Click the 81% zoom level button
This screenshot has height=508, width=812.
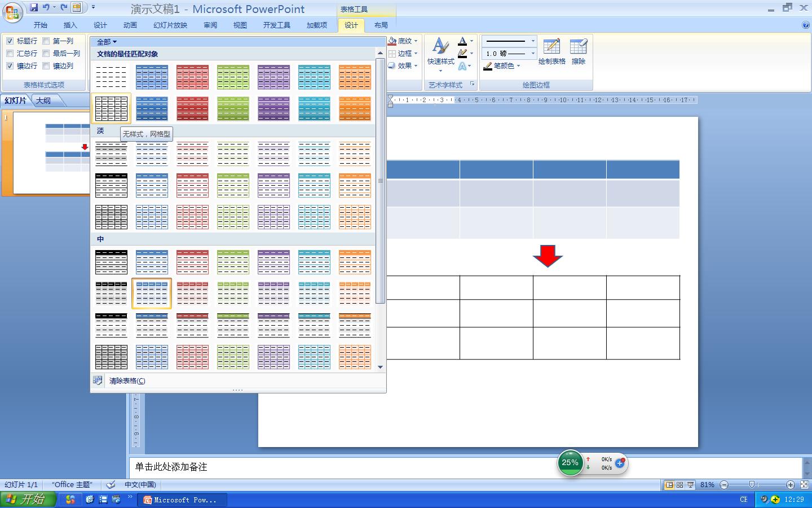coord(707,485)
